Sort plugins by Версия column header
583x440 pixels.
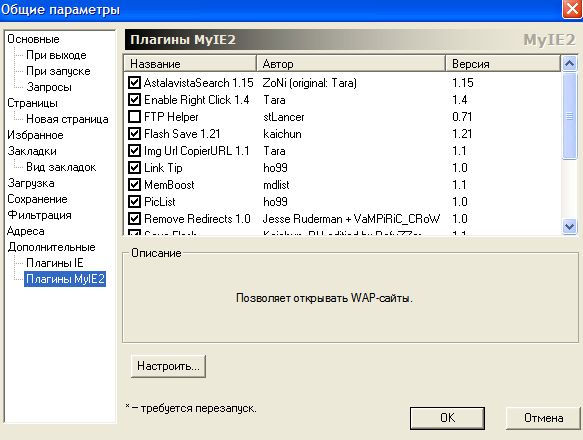pyautogui.click(x=503, y=64)
